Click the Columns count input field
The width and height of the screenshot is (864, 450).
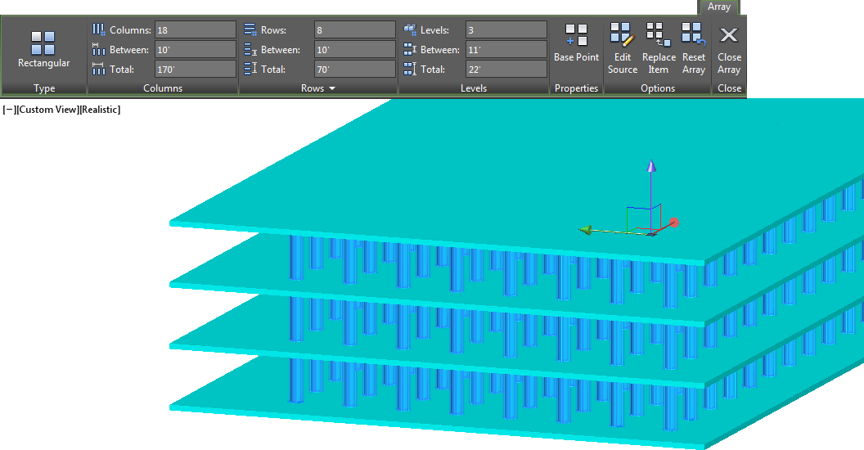pos(195,30)
